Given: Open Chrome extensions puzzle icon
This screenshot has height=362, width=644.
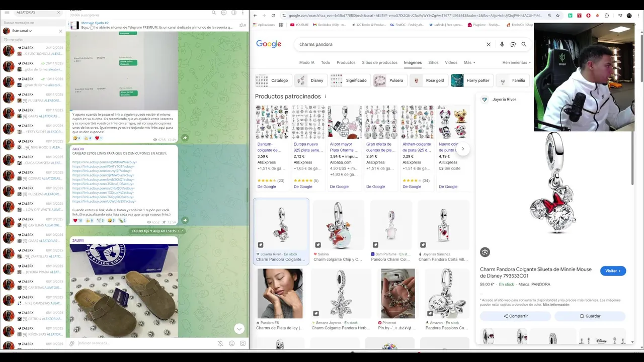Looking at the screenshot, I should tap(607, 16).
